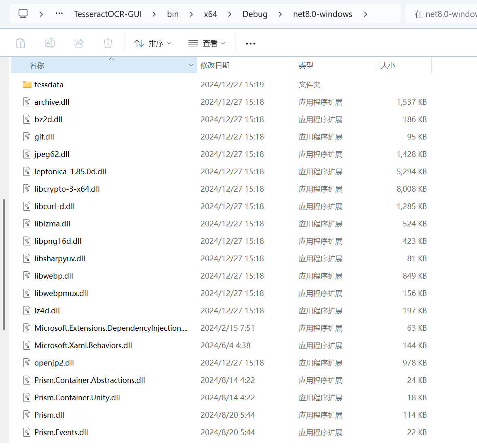Click the 8,008 KB size cell
477x448 pixels.
click(411, 189)
